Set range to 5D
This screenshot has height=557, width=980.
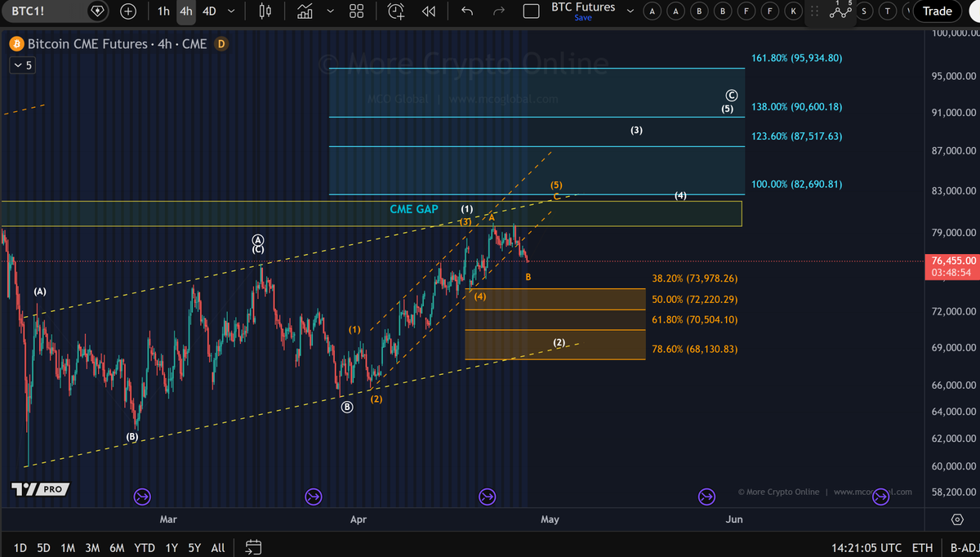pos(44,547)
